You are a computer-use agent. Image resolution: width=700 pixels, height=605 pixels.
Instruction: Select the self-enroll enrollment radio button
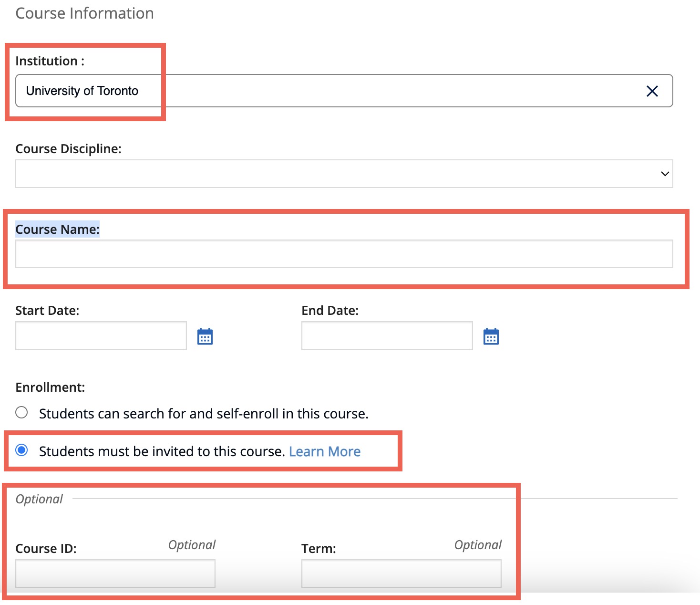click(x=21, y=412)
